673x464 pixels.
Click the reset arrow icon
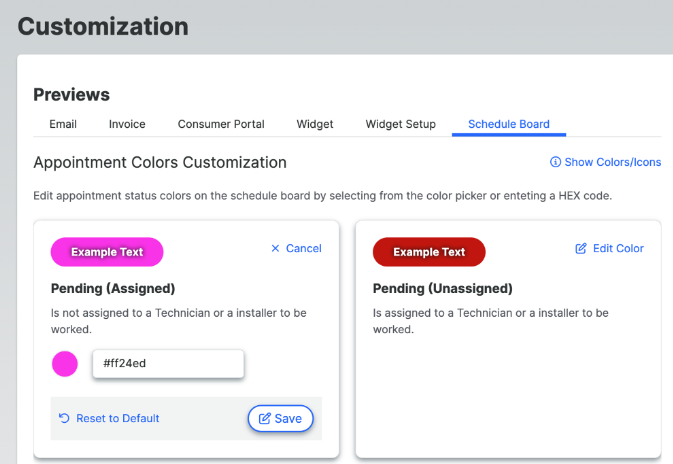pyautogui.click(x=64, y=418)
